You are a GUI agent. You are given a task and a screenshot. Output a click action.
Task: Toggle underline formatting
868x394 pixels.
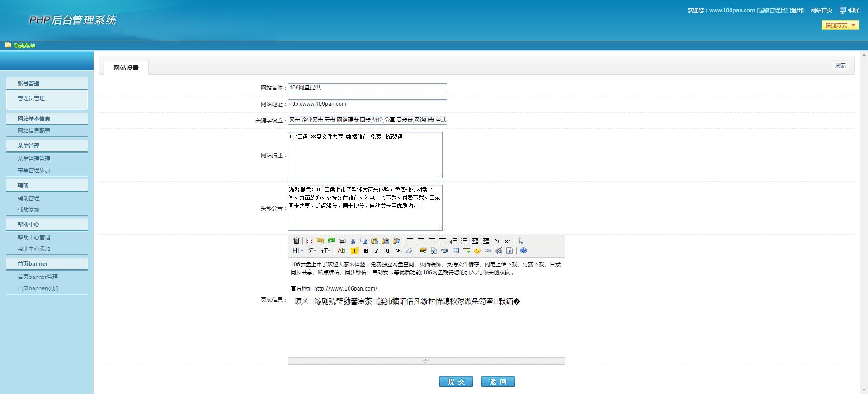pyautogui.click(x=387, y=251)
